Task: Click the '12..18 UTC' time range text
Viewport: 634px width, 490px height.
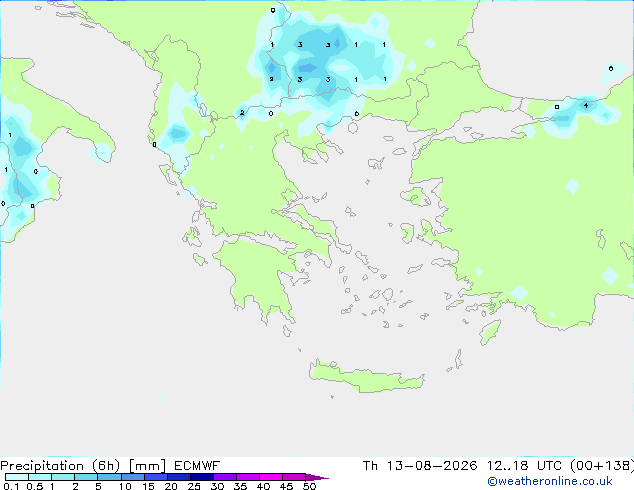Action: point(524,466)
